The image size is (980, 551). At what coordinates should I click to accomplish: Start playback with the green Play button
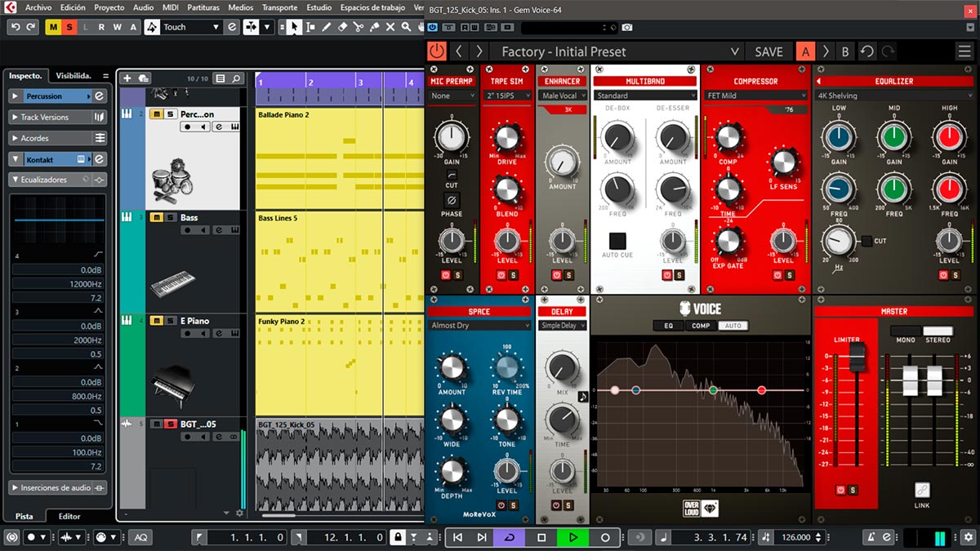coord(573,537)
